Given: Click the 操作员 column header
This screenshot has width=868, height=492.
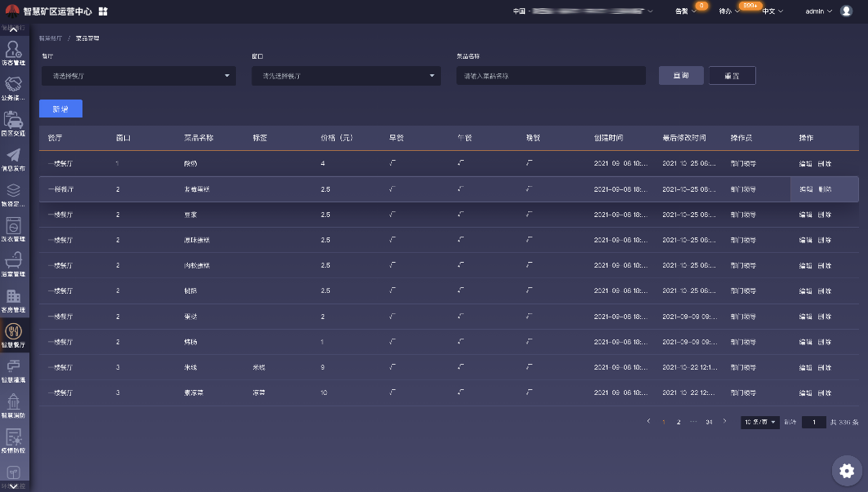Looking at the screenshot, I should 741,138.
